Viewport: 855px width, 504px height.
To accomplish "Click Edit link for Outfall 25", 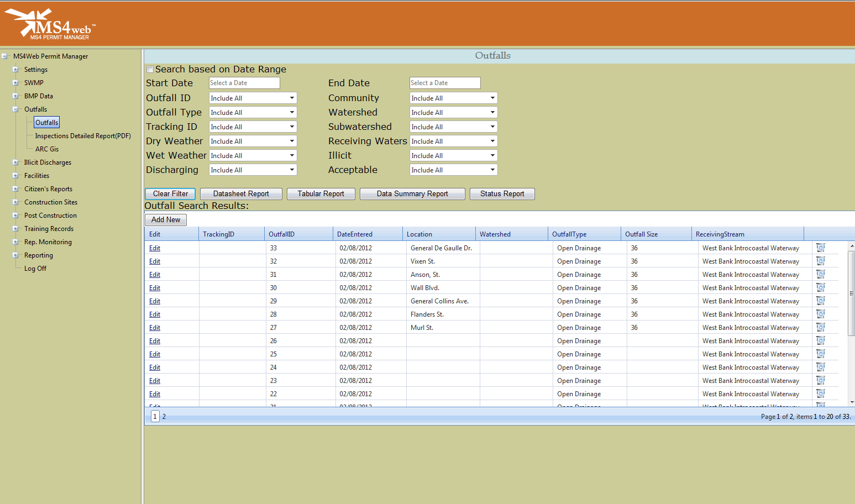I will click(155, 354).
